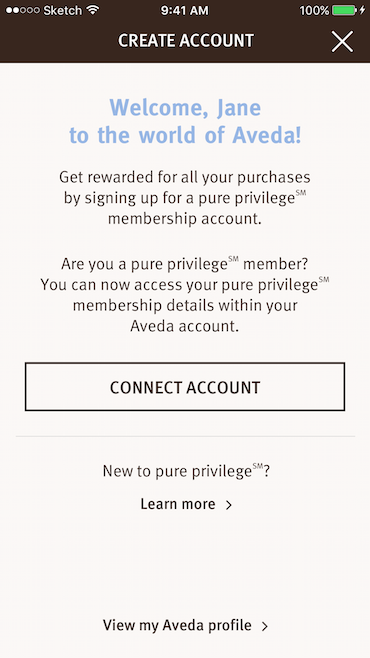370x658 pixels.
Task: Click the chevron beside View my Aveda profile
Action: [x=264, y=627]
